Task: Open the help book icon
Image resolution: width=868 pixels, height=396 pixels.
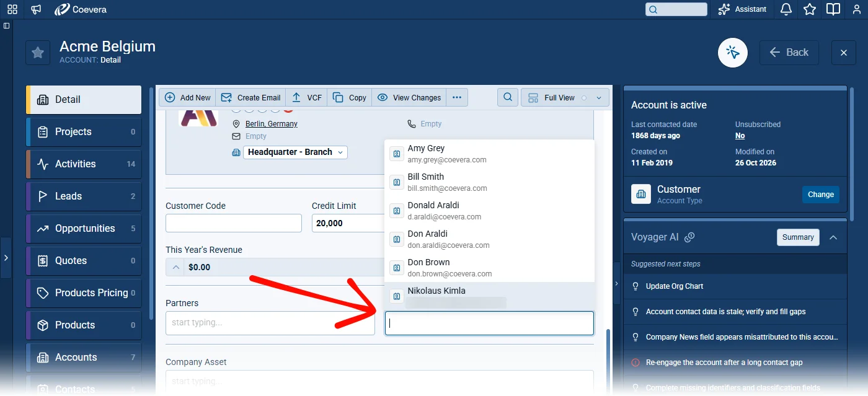Action: coord(833,9)
